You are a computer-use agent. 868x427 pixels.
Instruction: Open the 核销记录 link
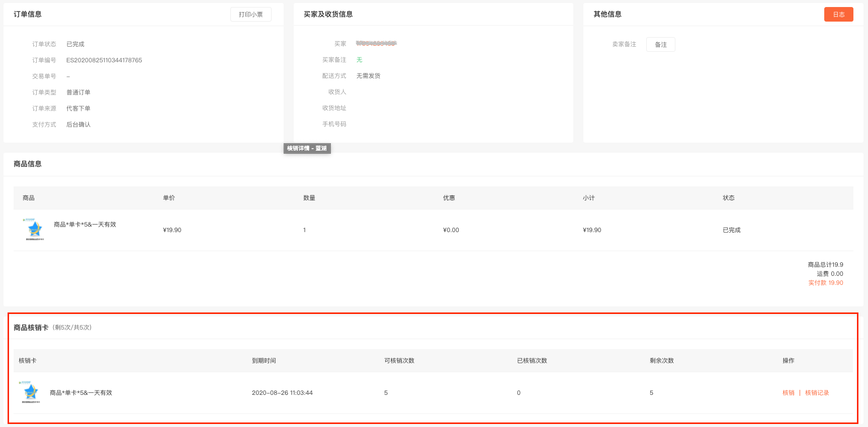(x=817, y=393)
